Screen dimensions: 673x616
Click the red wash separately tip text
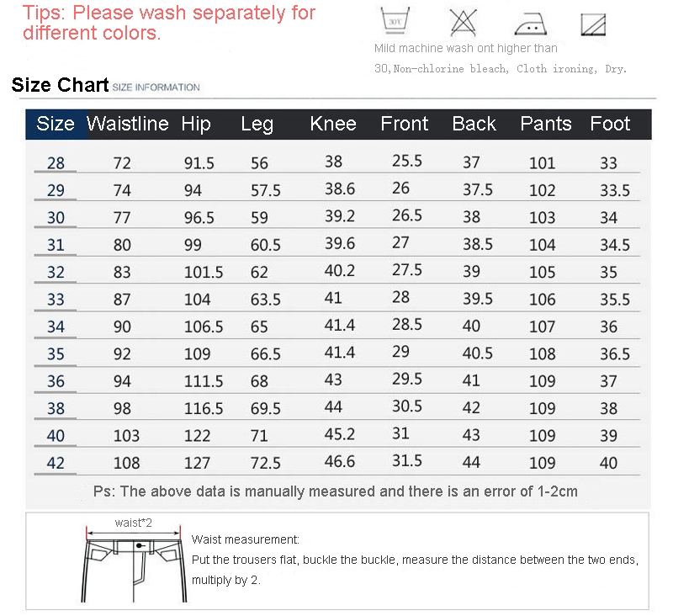[169, 23]
